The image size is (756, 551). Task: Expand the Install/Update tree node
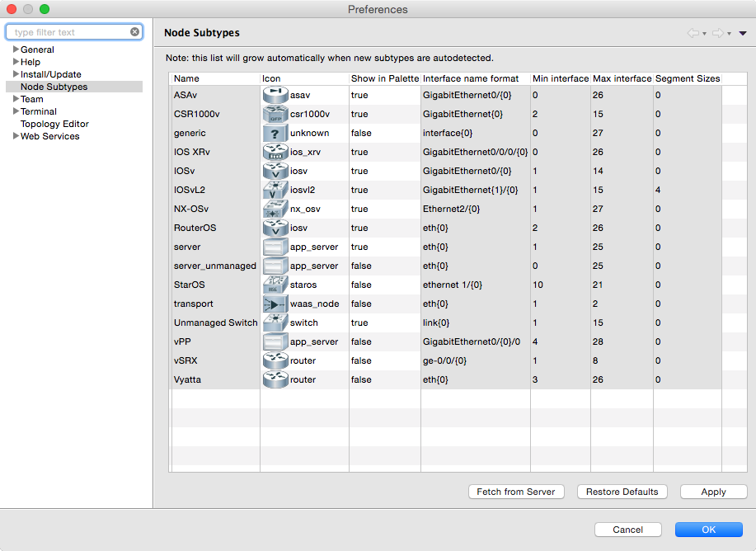16,74
